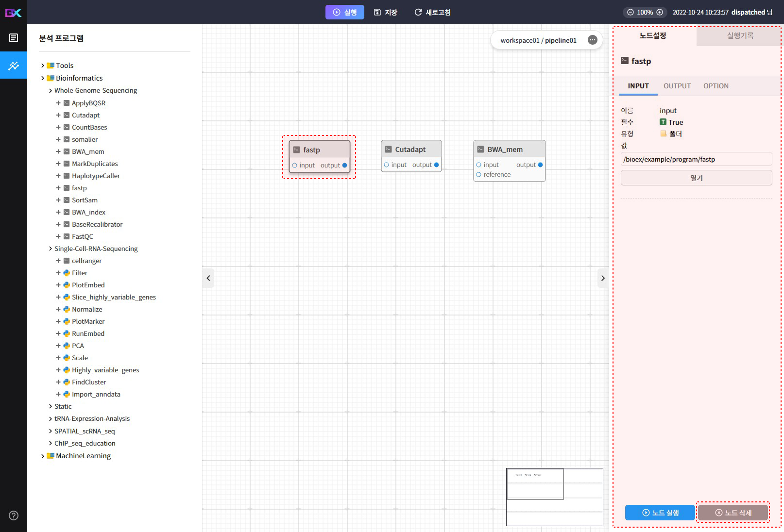This screenshot has height=532, width=784.
Task: Select RunEmbed in program tree
Action: pyautogui.click(x=88, y=333)
